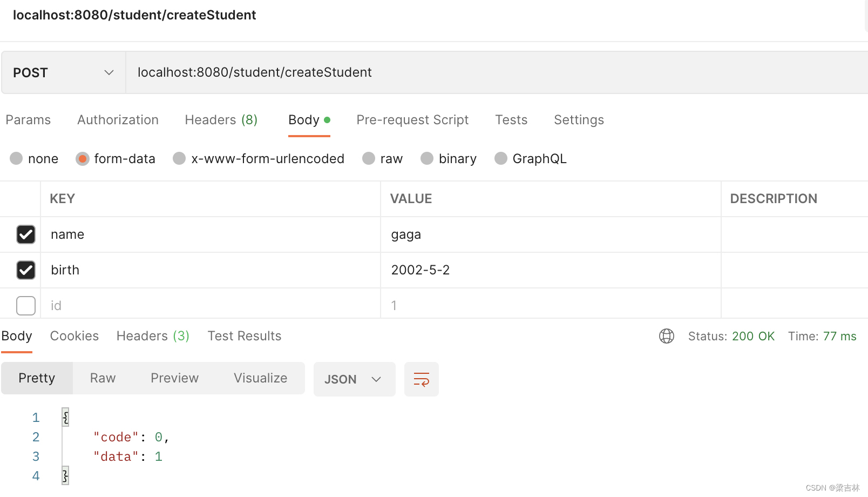
Task: Uncheck the birth row checkbox
Action: tap(26, 270)
